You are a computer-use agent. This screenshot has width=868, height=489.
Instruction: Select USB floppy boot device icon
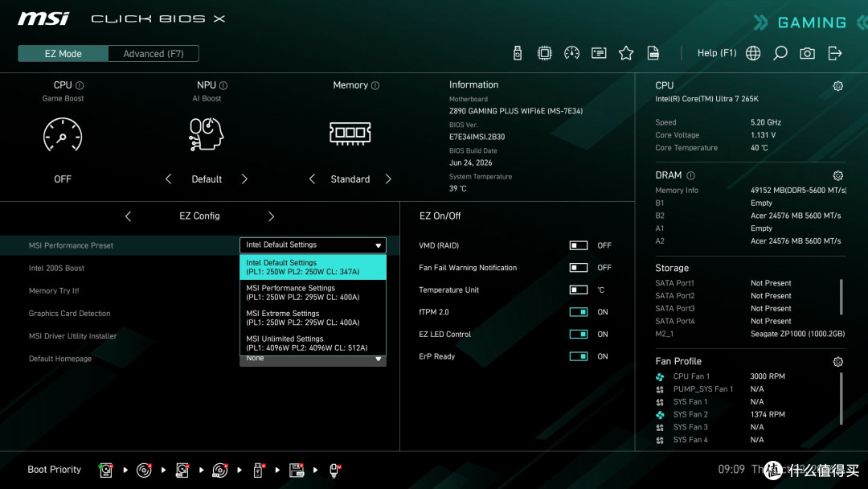coord(297,471)
